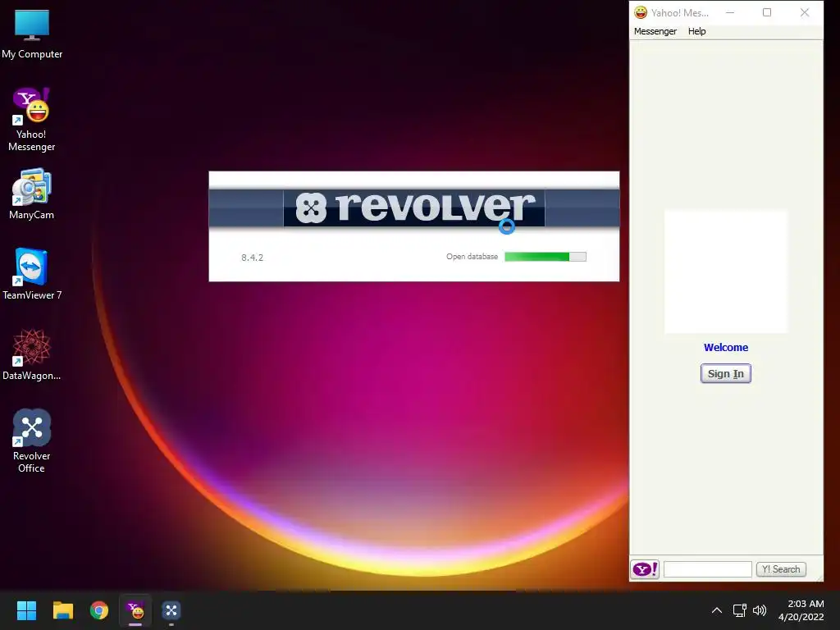
Task: Click the Yahoo Messenger smiley title icon
Action: (x=641, y=12)
